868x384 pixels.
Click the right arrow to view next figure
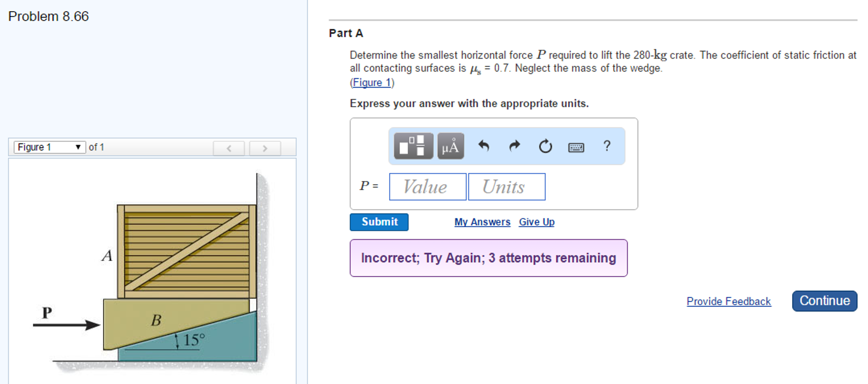coord(265,148)
